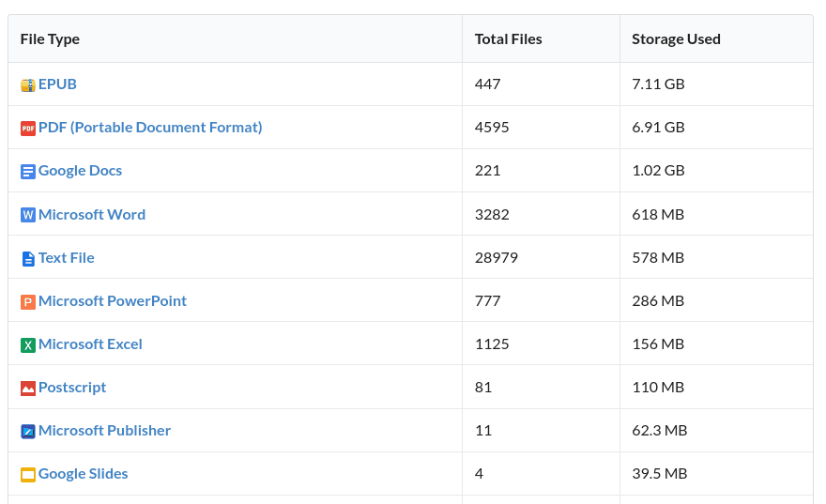Open the Microsoft Excel link
826x504 pixels.
pyautogui.click(x=90, y=344)
